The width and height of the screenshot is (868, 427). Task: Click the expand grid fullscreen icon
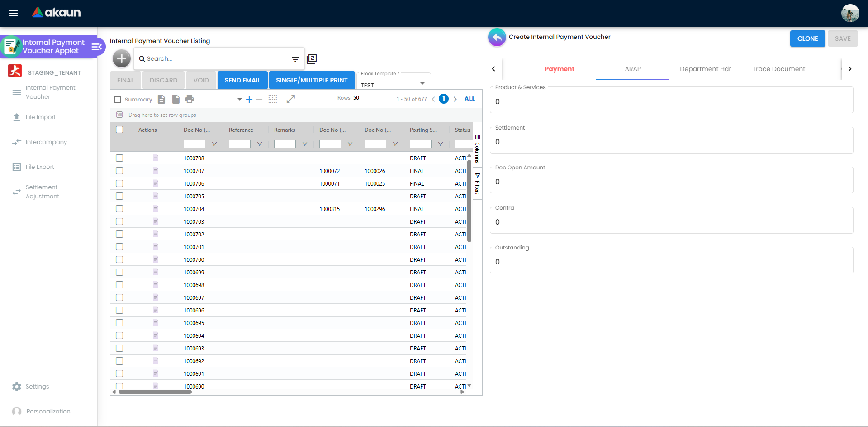[x=291, y=99]
